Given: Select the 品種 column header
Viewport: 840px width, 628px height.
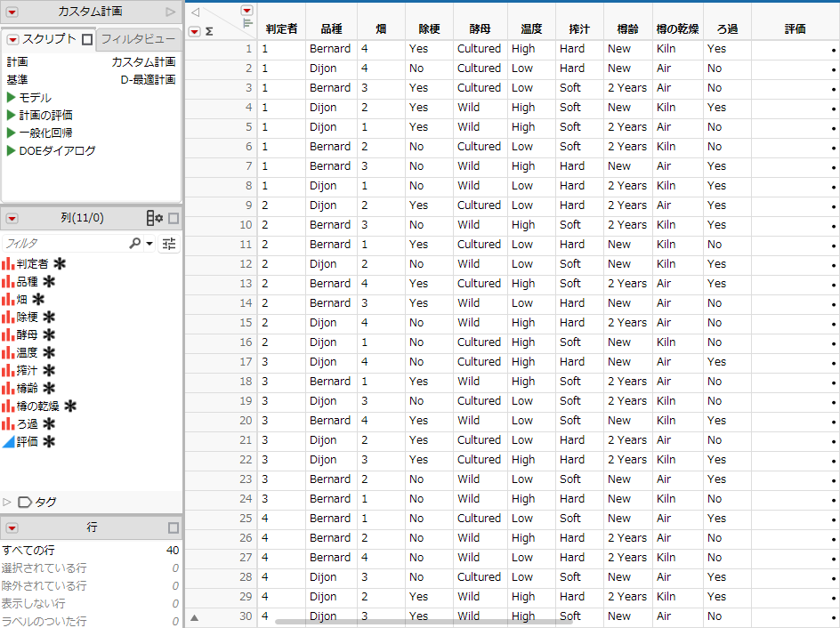Looking at the screenshot, I should click(x=332, y=29).
